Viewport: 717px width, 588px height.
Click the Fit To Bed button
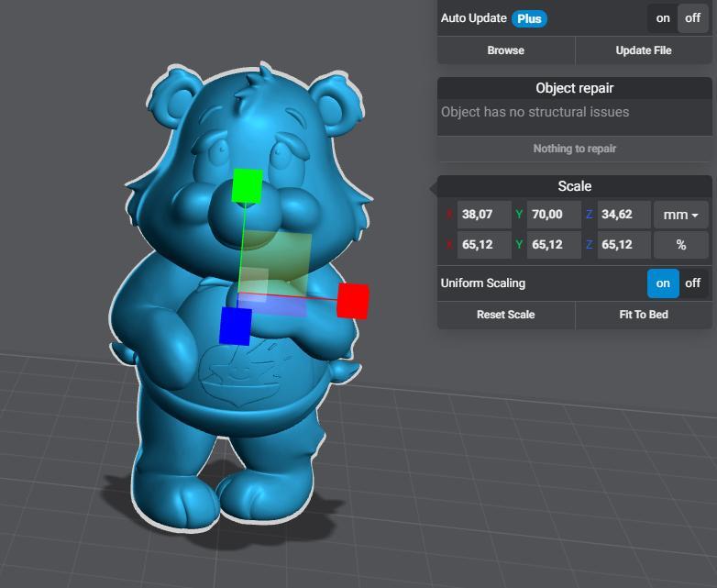tap(644, 315)
